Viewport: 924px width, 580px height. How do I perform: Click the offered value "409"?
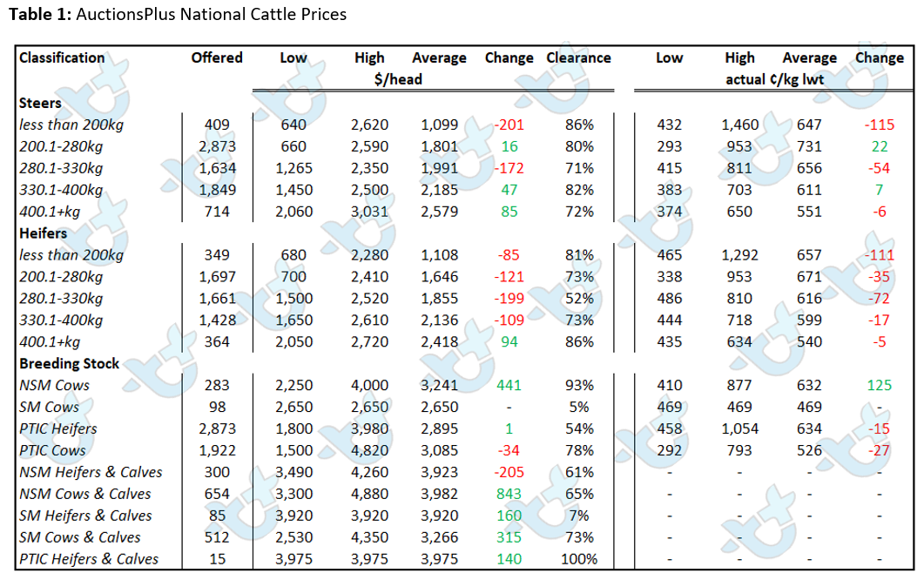[x=217, y=125]
